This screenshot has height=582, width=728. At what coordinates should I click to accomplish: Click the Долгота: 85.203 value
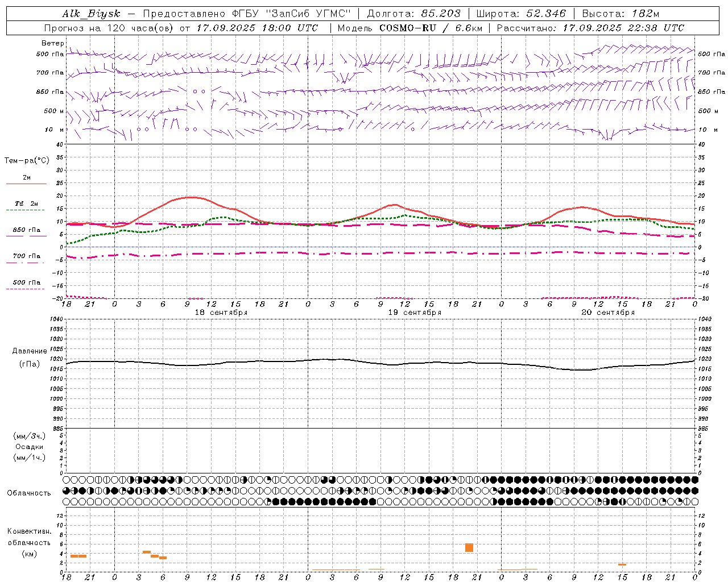click(x=413, y=14)
